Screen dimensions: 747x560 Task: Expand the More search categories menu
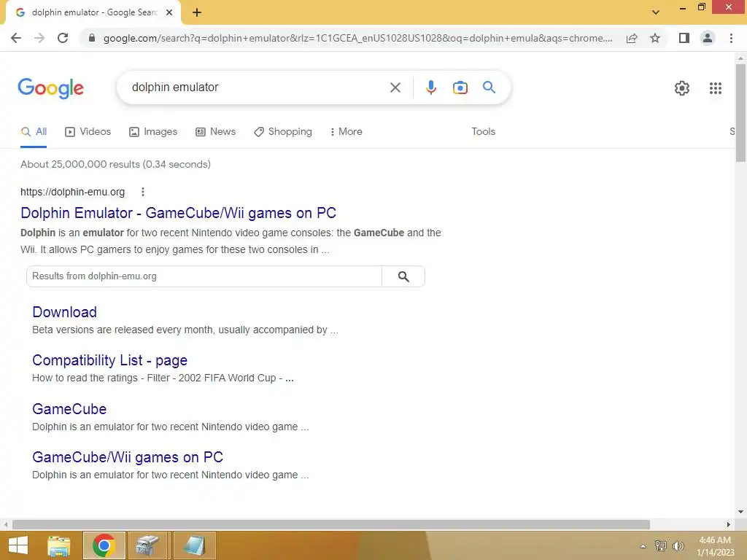point(347,132)
